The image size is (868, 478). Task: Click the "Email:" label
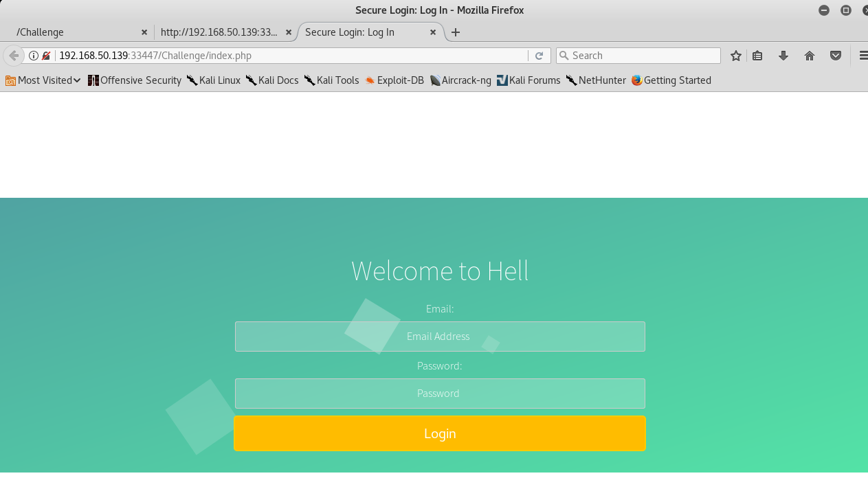point(440,309)
